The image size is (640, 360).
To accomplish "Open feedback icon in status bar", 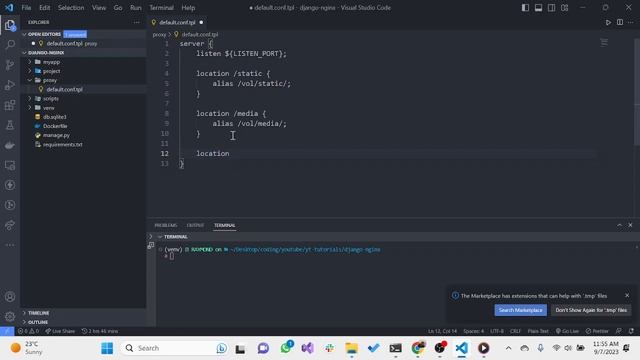I will pos(619,331).
